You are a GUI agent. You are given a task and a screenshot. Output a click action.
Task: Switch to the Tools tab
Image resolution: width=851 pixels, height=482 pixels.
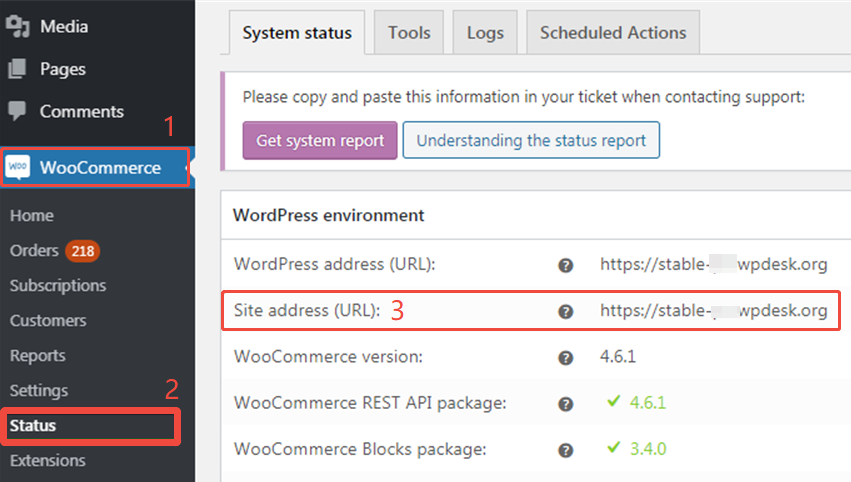click(x=409, y=33)
